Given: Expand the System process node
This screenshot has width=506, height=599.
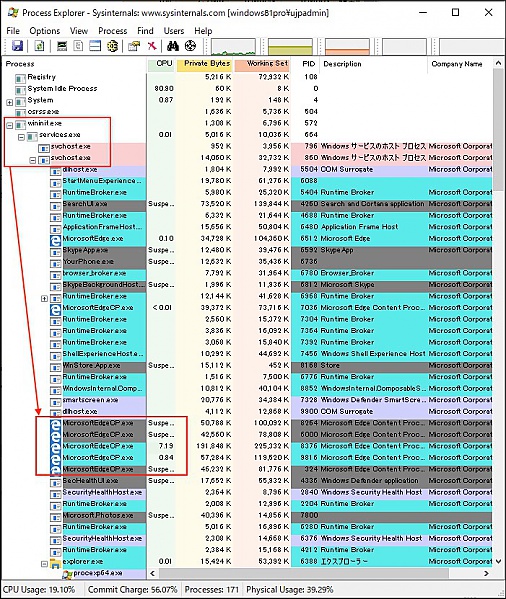Looking at the screenshot, I should point(10,102).
